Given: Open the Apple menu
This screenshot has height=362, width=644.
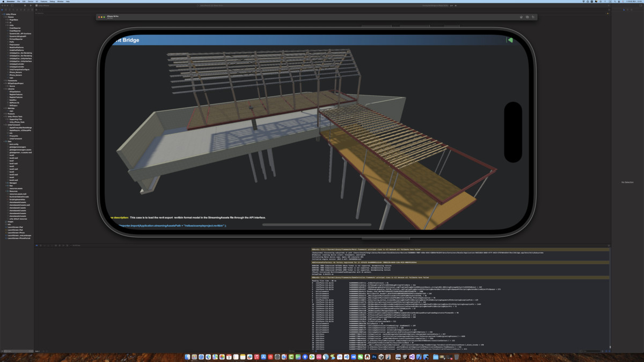Looking at the screenshot, I should pyautogui.click(x=3, y=1).
